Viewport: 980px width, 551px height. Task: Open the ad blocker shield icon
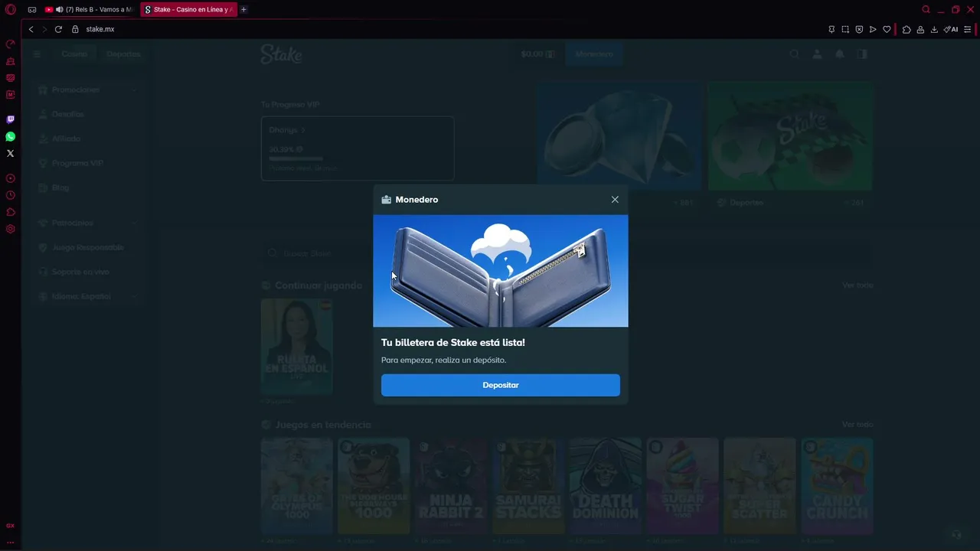pyautogui.click(x=859, y=29)
